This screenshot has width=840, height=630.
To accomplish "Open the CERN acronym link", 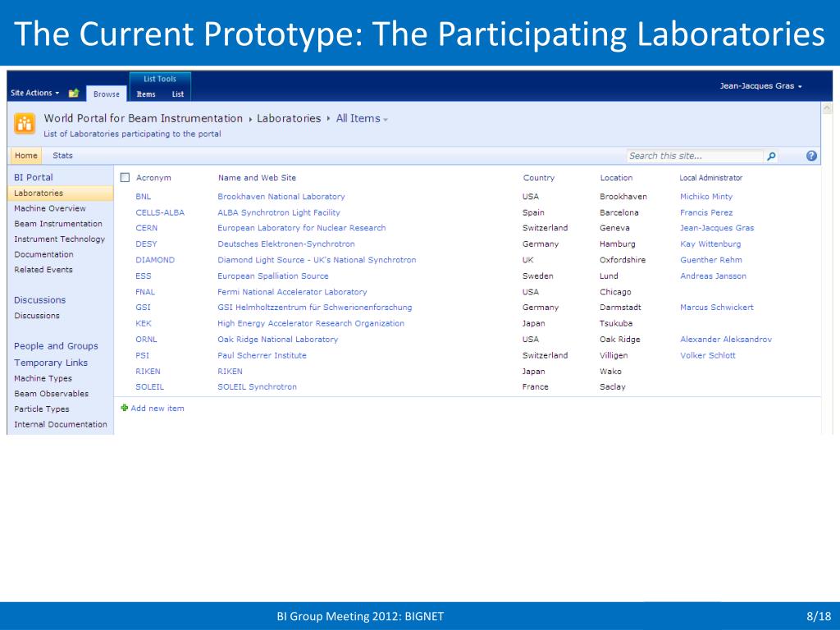I will [146, 228].
